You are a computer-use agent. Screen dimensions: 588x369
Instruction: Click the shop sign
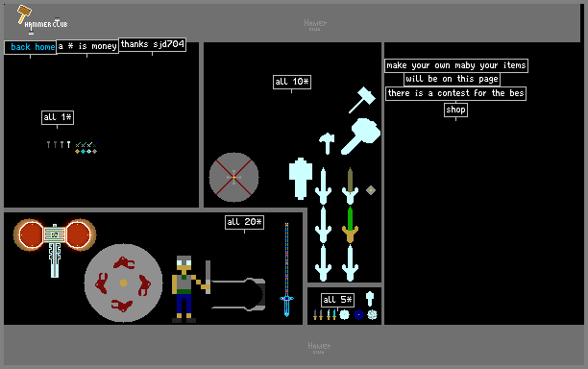(x=455, y=110)
